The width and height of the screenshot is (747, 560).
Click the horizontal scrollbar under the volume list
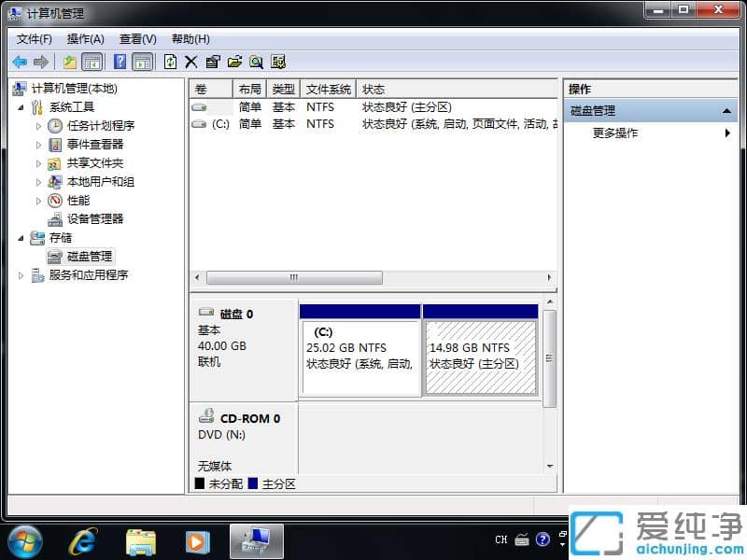point(293,277)
